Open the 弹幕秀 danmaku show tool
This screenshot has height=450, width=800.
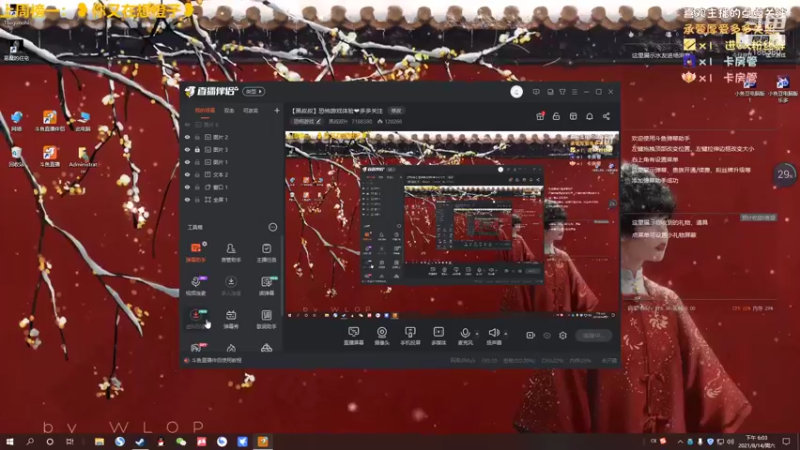(231, 319)
